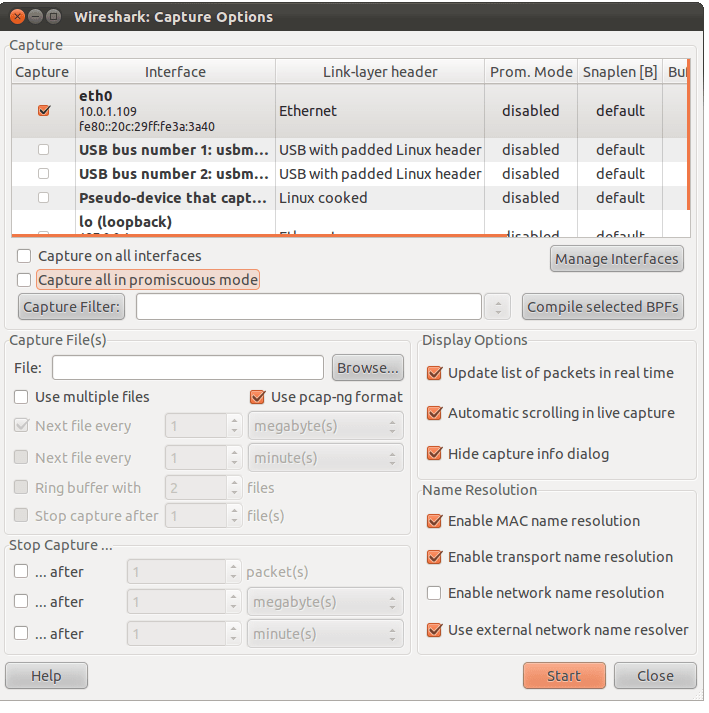Open the Capture Filter dialog button
Image resolution: width=709 pixels, height=713 pixels.
71,307
